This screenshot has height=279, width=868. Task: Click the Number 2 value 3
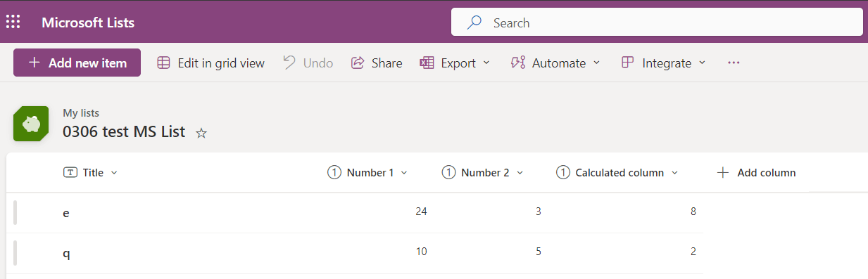(x=539, y=211)
